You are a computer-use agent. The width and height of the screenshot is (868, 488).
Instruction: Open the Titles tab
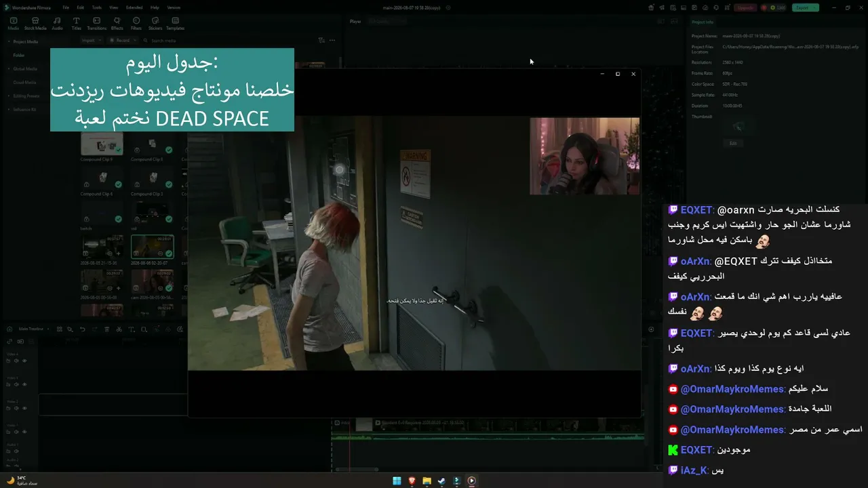[76, 24]
